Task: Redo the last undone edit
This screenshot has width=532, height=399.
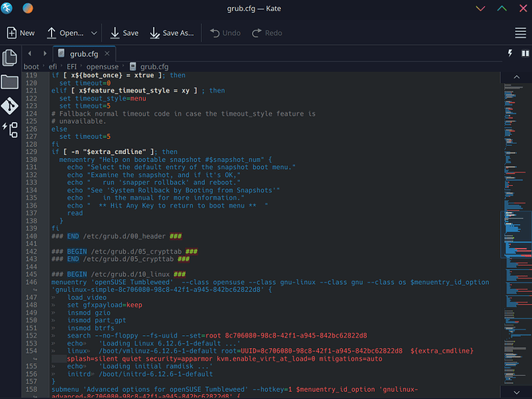Action: (267, 33)
